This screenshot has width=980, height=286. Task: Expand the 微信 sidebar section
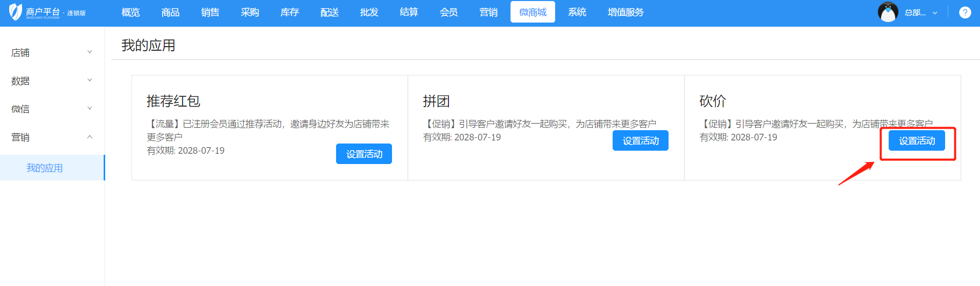51,109
